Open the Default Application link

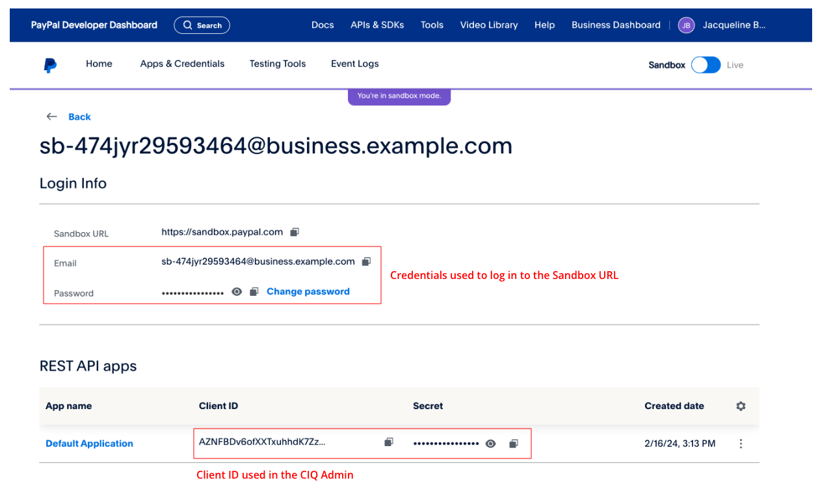(89, 444)
